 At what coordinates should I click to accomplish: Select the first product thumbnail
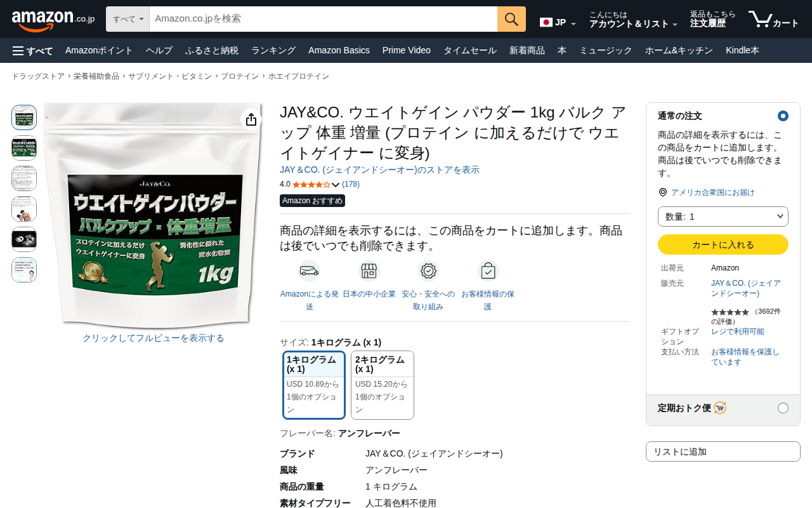24,117
